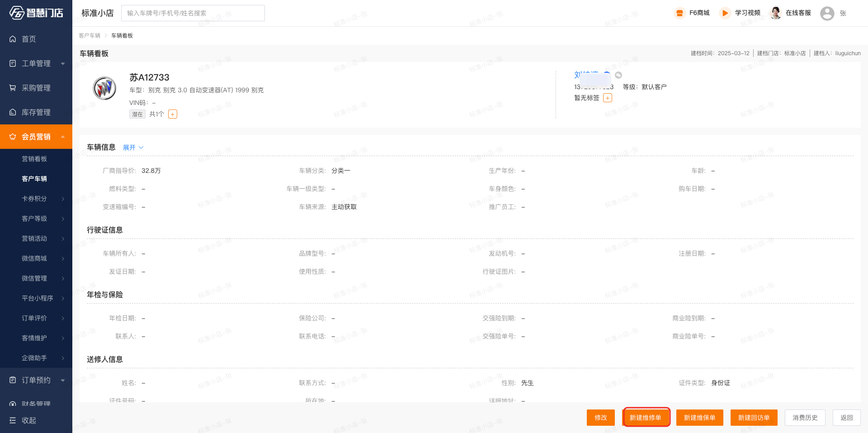Click the Buick vehicle brand logo
This screenshot has width=868, height=433.
click(x=104, y=88)
